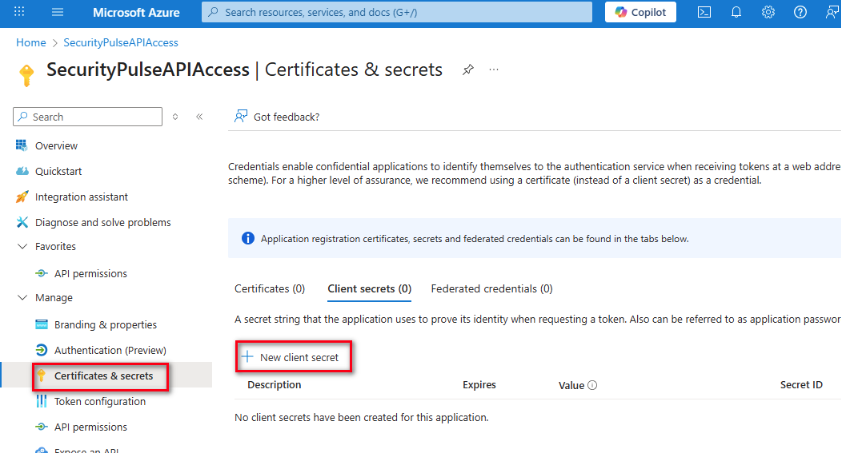Click the Value column header
841x453 pixels.
click(x=571, y=385)
